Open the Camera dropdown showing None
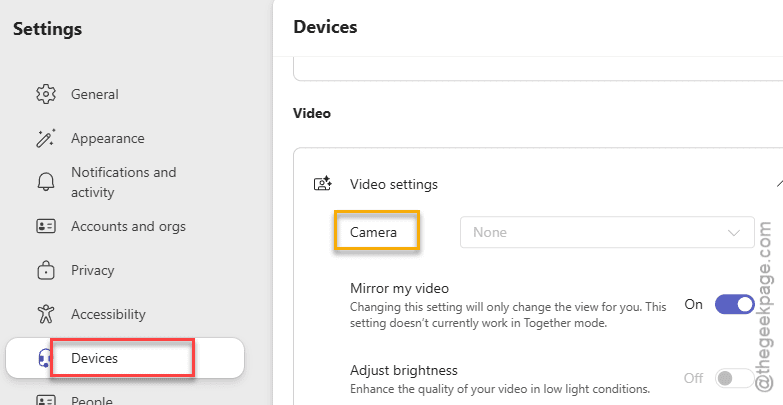 (x=607, y=232)
